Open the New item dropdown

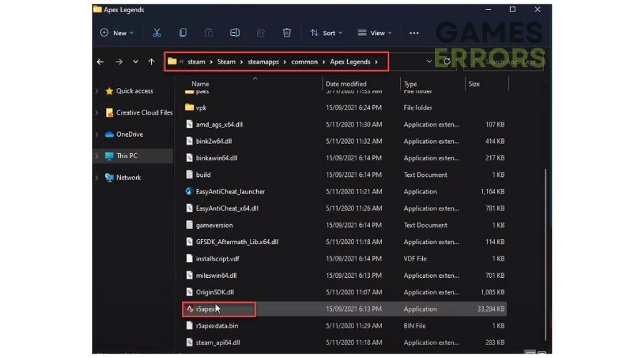tap(117, 33)
